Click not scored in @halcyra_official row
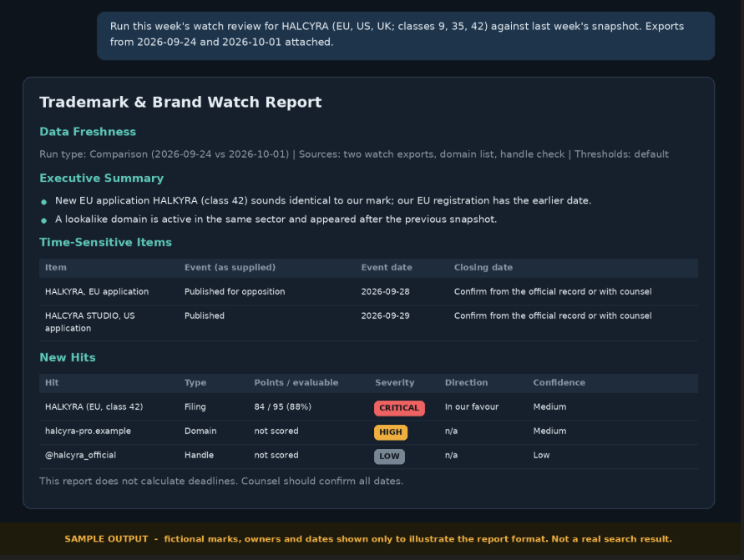744x560 pixels. pos(276,455)
